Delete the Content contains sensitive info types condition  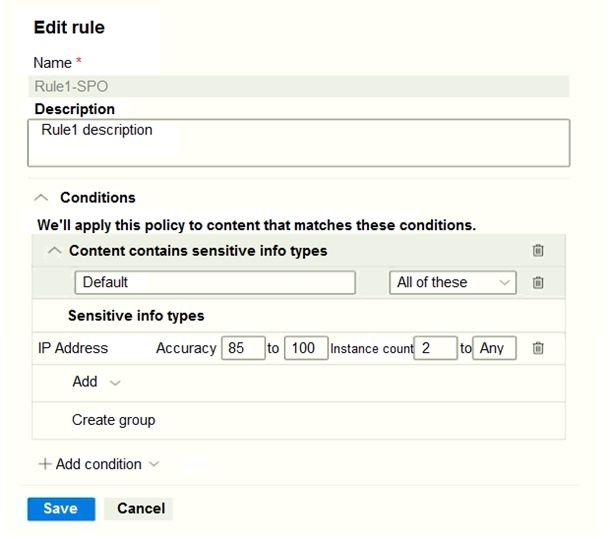(538, 250)
